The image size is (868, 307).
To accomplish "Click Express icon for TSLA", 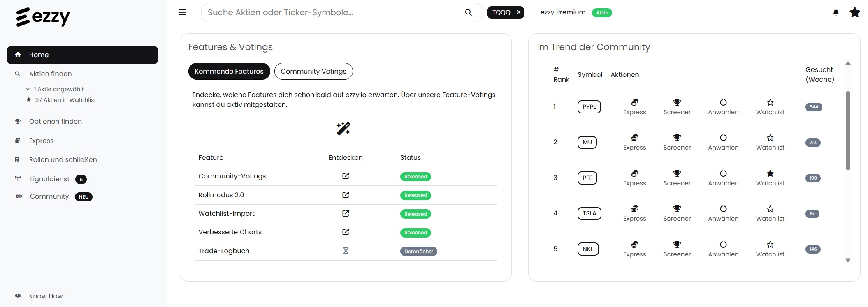I will click(x=634, y=209).
